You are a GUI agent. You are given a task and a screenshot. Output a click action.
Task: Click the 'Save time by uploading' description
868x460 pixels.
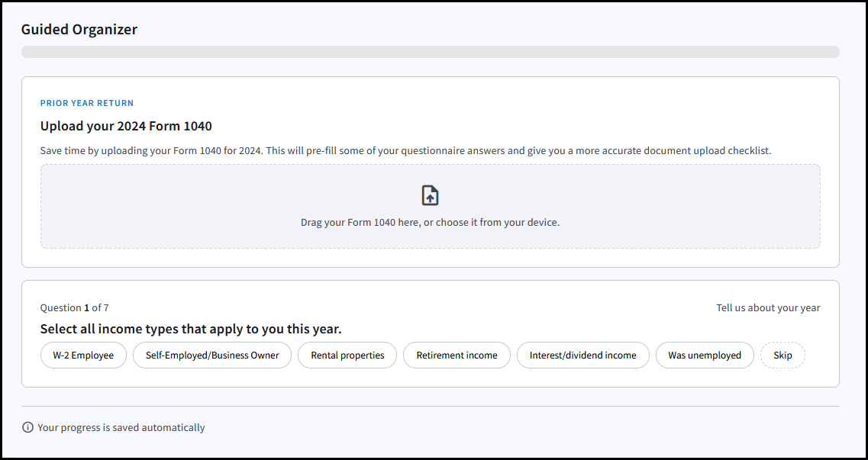pos(406,150)
